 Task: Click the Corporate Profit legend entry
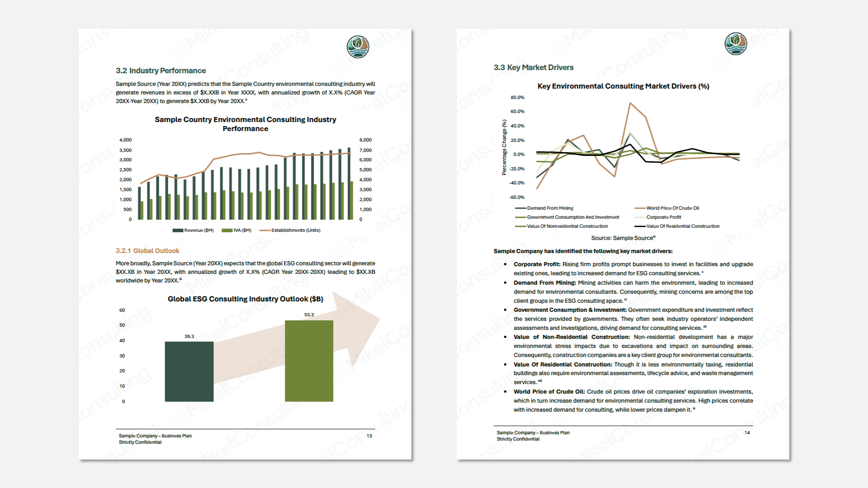click(663, 217)
